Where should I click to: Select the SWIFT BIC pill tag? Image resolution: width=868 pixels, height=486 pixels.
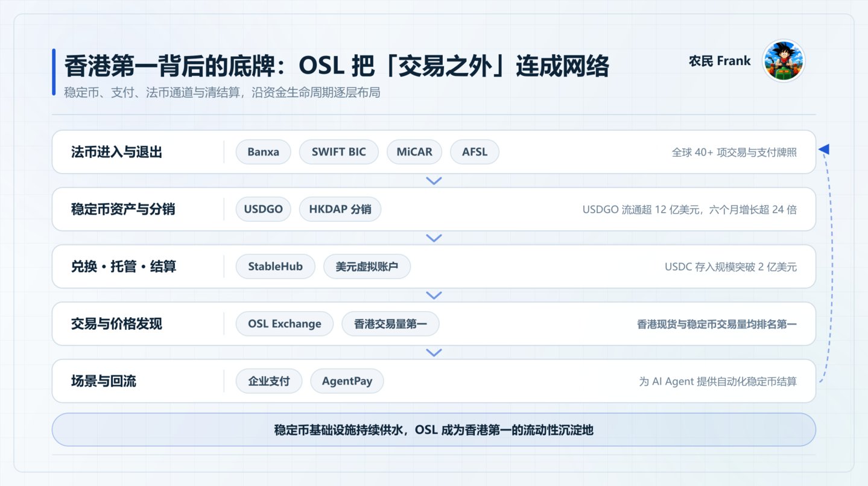tap(339, 152)
